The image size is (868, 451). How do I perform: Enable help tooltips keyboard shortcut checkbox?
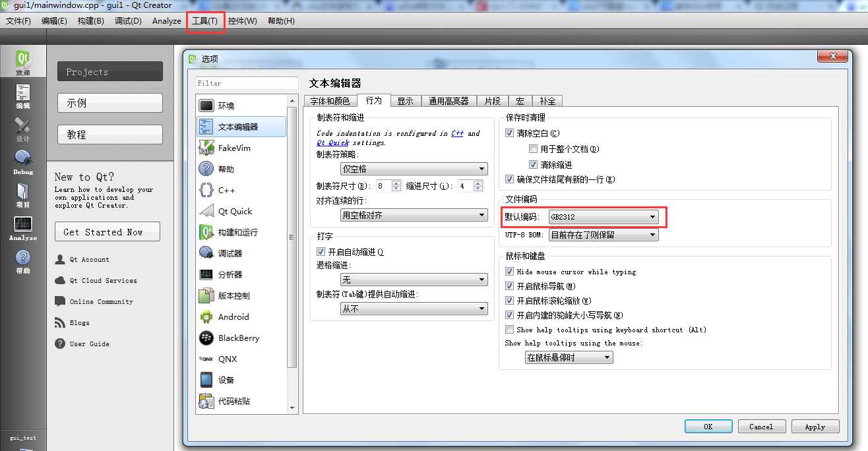pyautogui.click(x=509, y=330)
